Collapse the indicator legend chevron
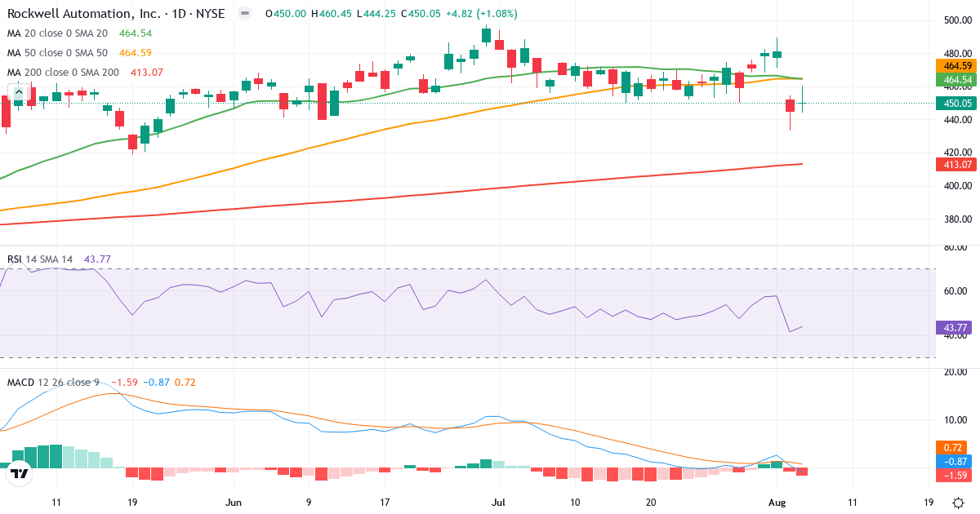Screen dimensions: 980x514 tap(20, 91)
